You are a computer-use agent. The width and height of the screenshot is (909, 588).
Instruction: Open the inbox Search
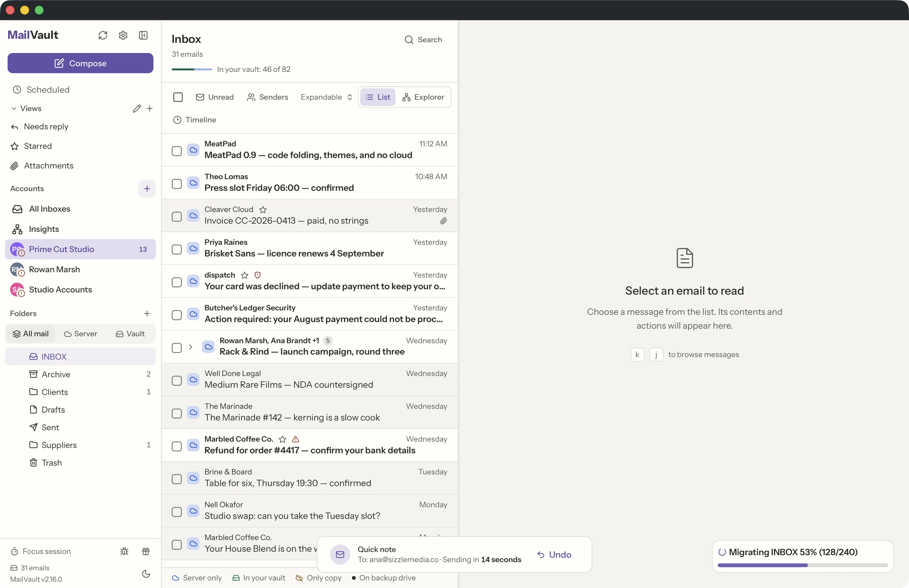pos(423,40)
